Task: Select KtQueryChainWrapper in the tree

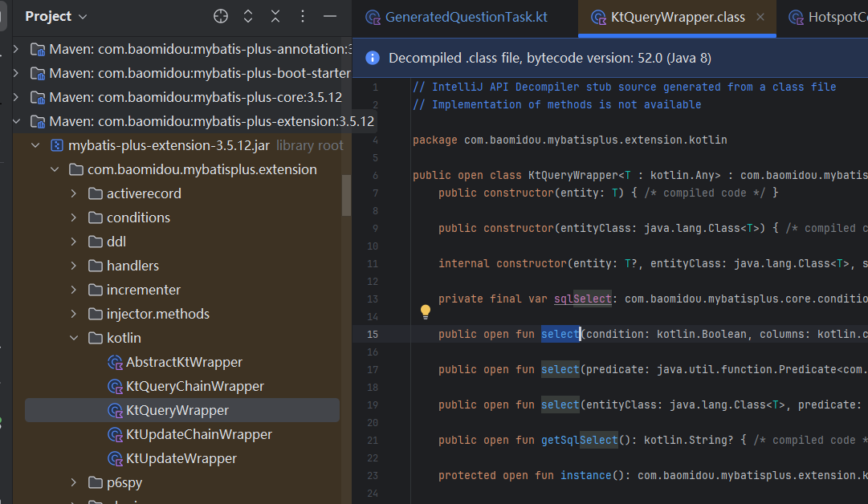Action: (x=195, y=386)
